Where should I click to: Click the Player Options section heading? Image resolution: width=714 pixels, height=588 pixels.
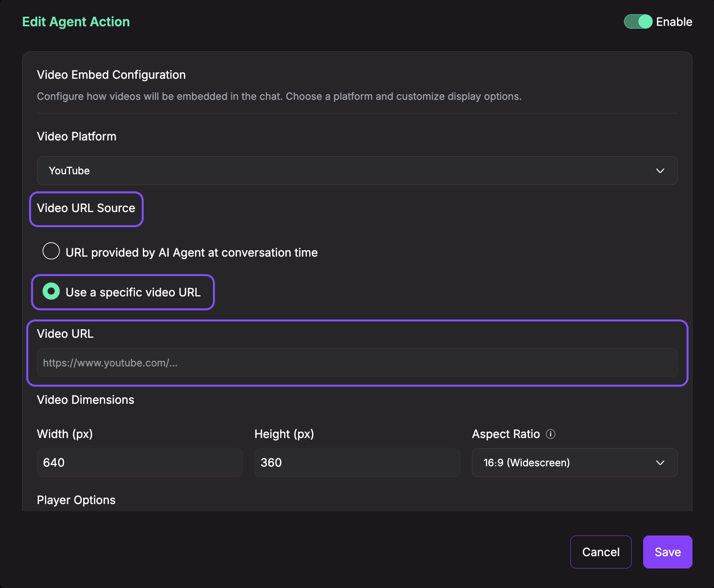[x=76, y=500]
